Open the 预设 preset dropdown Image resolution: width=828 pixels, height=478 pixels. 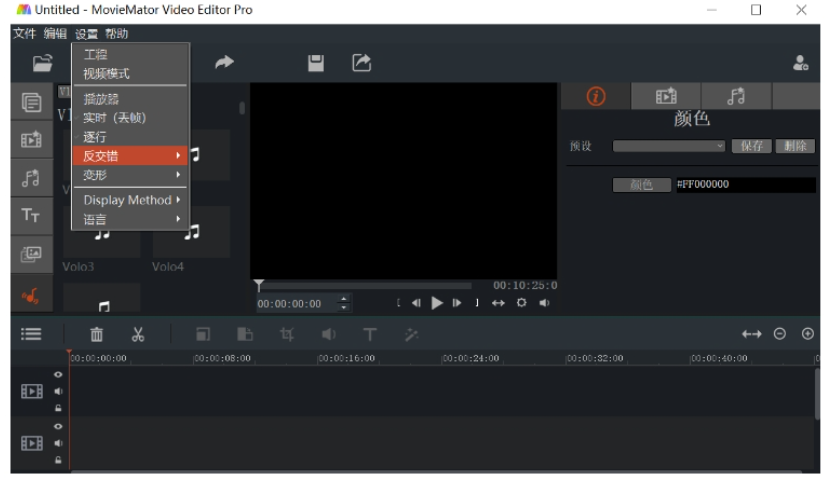pyautogui.click(x=669, y=146)
